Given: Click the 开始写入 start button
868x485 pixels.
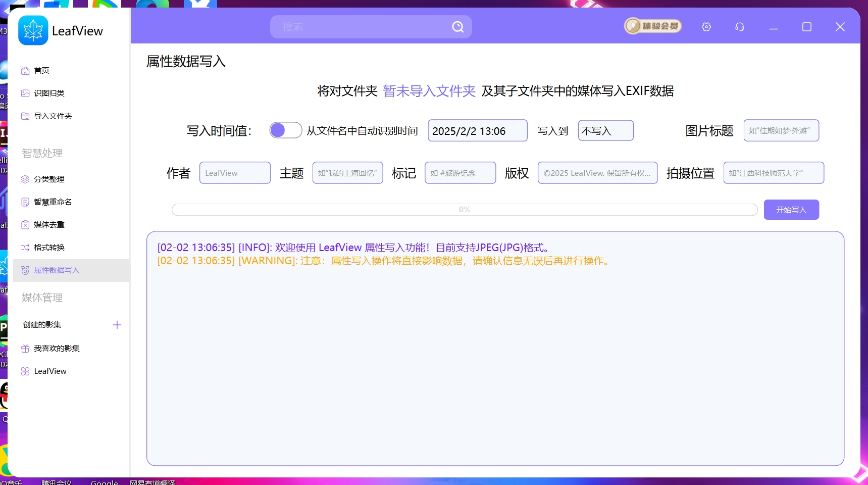Looking at the screenshot, I should (791, 210).
